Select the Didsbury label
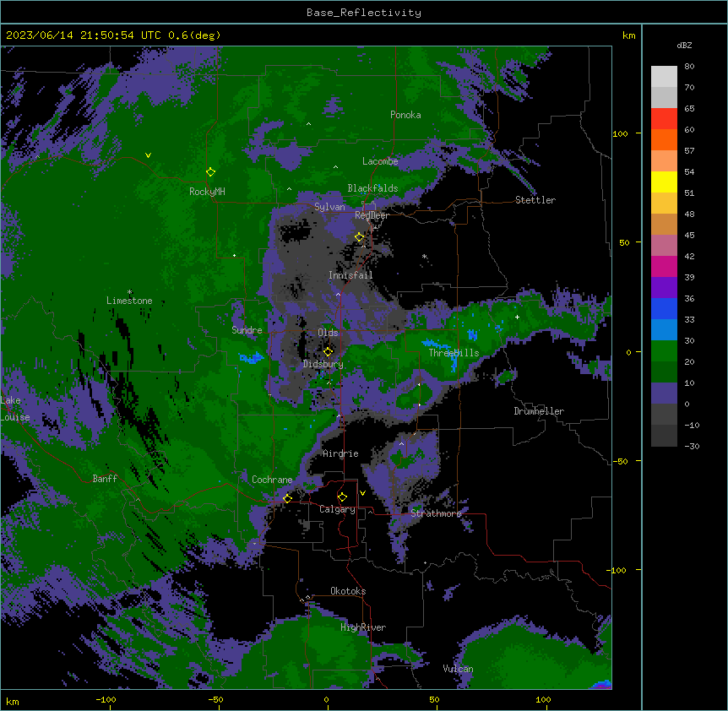The width and height of the screenshot is (728, 711). pyautogui.click(x=323, y=364)
